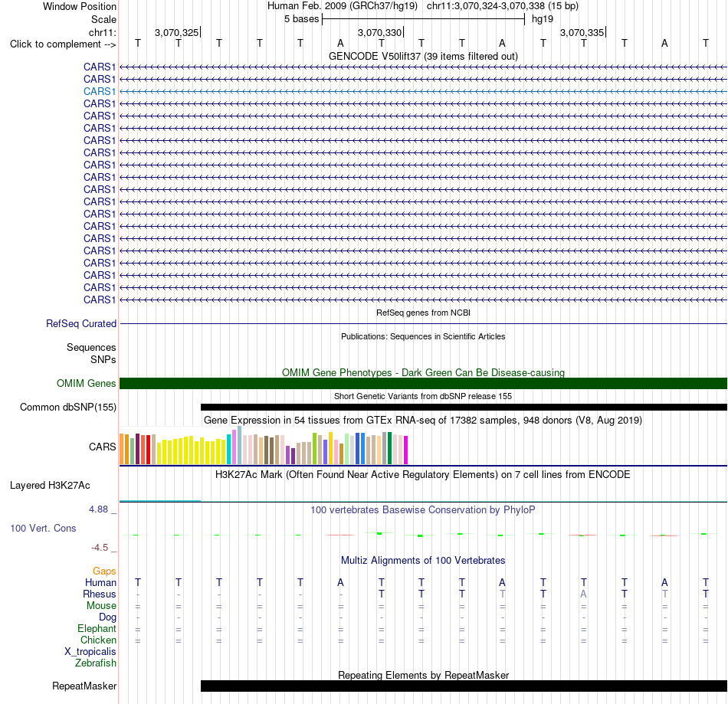Open Repeating Elements by RepeatMasker title
Image resolution: width=728 pixels, height=704 pixels.
[x=423, y=675]
